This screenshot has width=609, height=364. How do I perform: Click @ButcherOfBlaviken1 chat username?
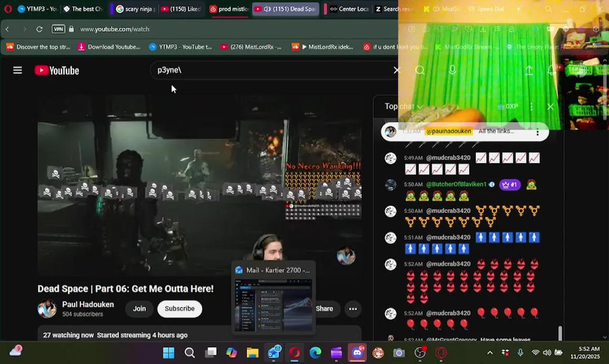coord(456,185)
